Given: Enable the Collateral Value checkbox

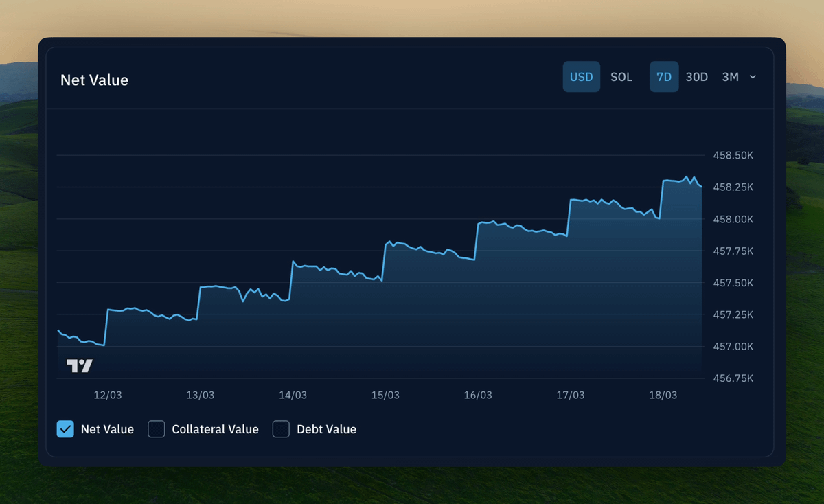Looking at the screenshot, I should coord(157,429).
